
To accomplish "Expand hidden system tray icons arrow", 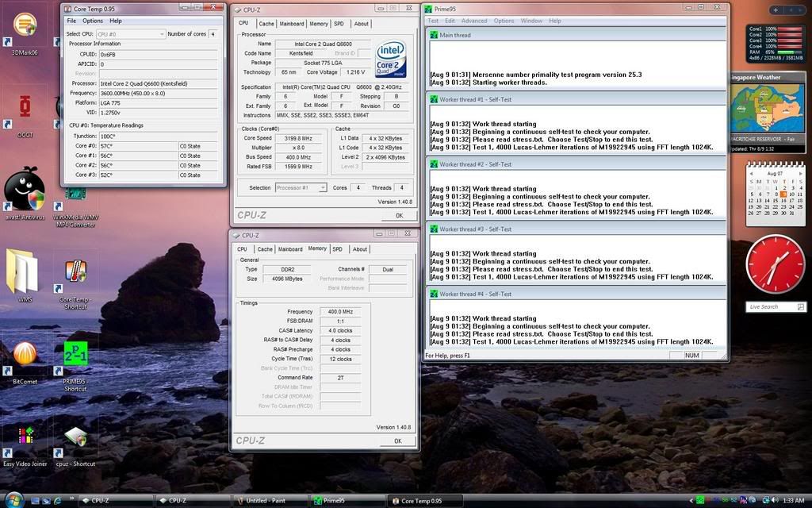I will coord(691,501).
